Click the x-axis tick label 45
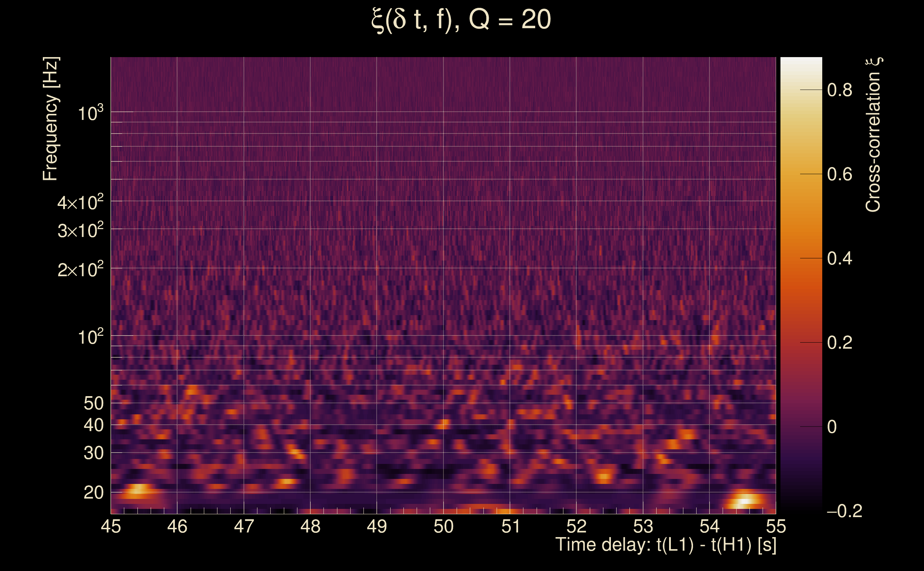This screenshot has width=924, height=571. pos(111,526)
